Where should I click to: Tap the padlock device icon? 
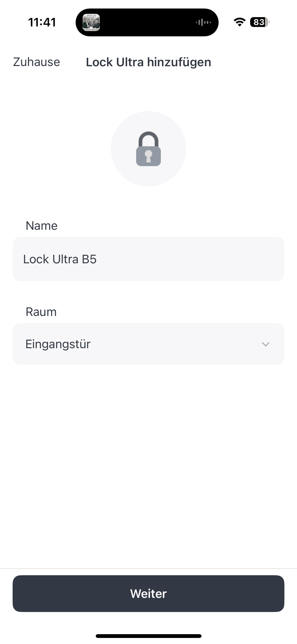point(148,149)
